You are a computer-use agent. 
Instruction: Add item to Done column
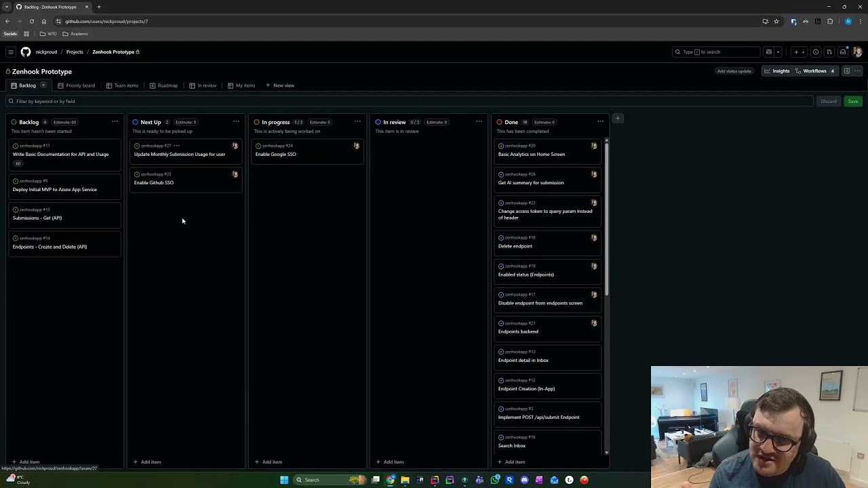[x=511, y=462]
